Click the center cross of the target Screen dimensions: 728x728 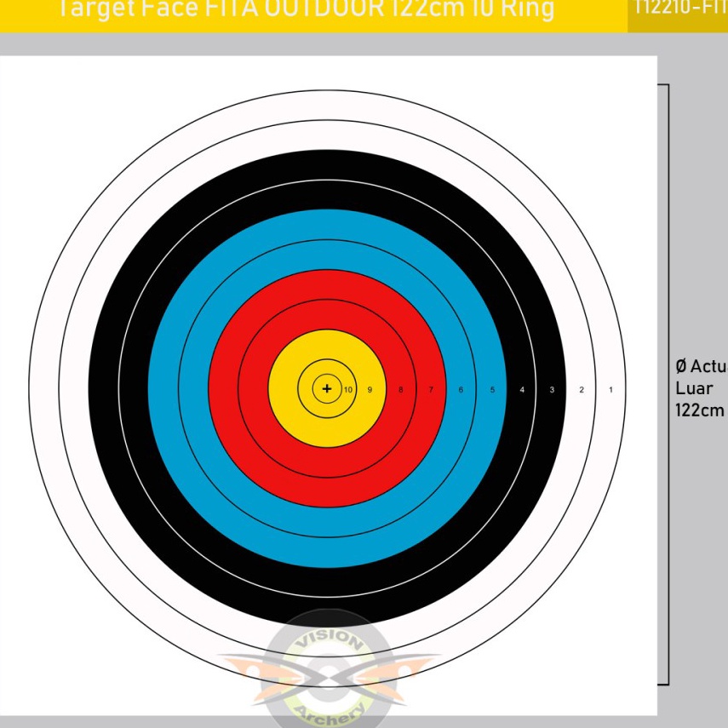[326, 389]
